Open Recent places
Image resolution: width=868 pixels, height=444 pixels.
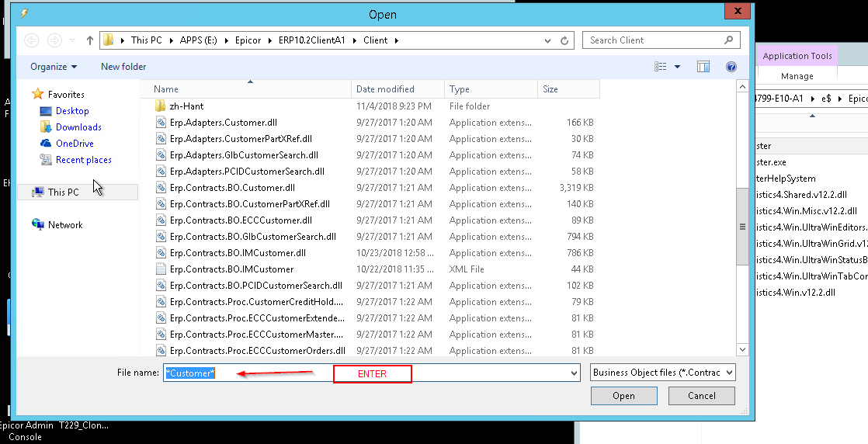pos(84,159)
